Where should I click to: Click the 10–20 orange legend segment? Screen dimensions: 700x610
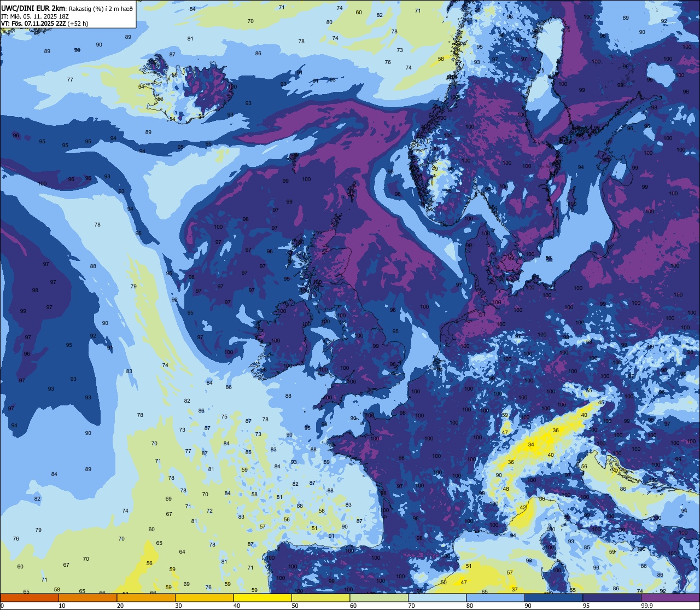87,597
